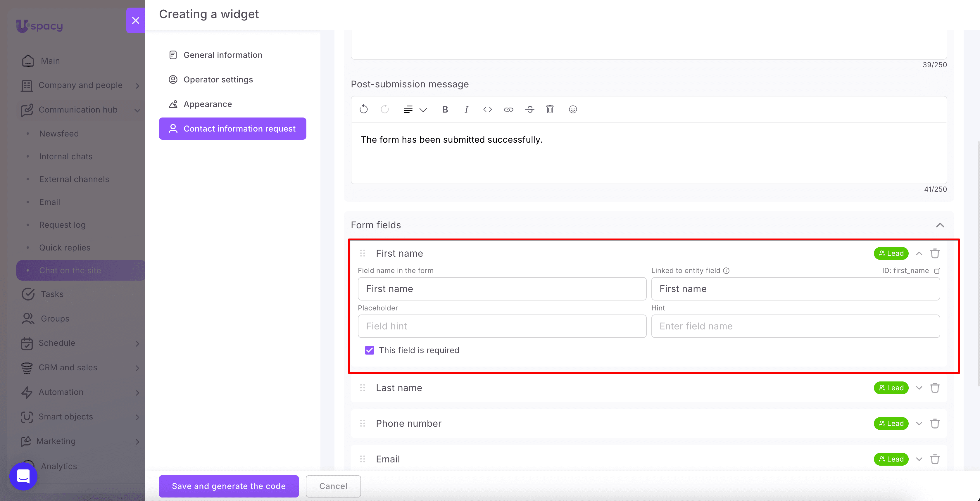The height and width of the screenshot is (501, 980).
Task: Delete the Last name field
Action: 935,388
